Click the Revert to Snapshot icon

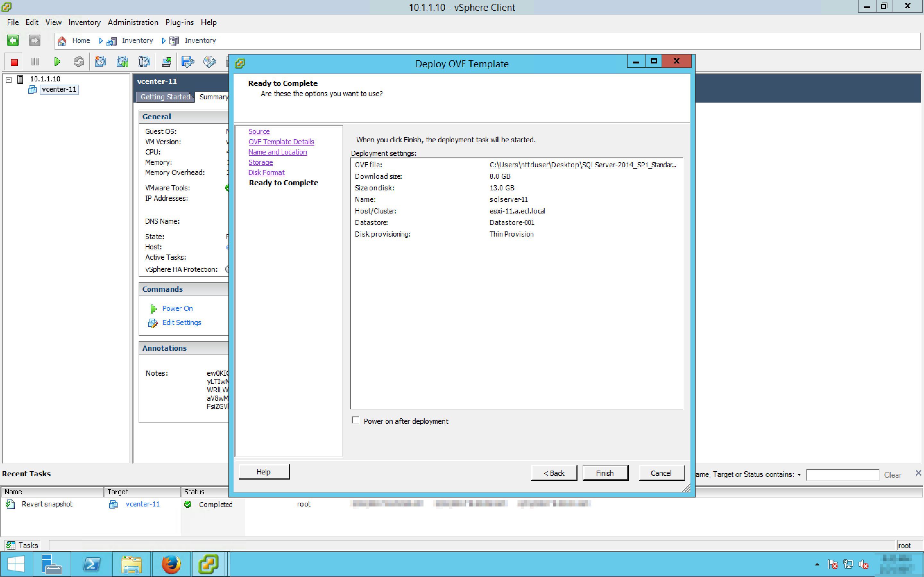(123, 62)
